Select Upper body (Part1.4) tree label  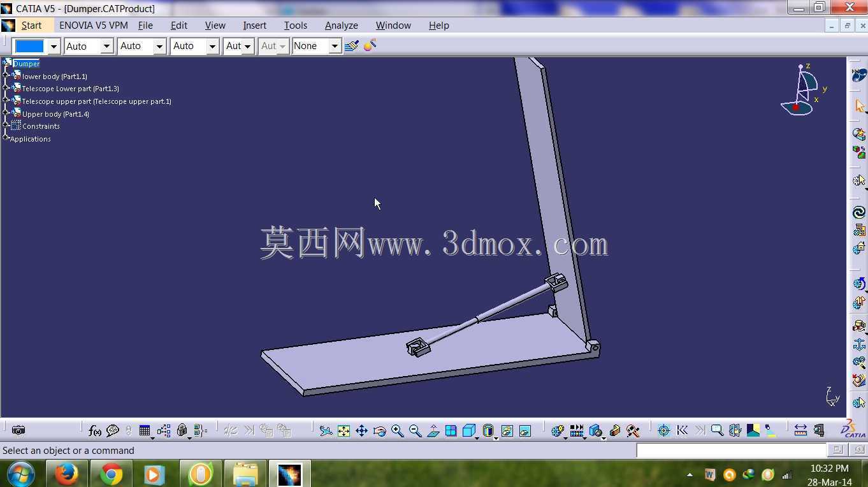[x=55, y=114]
